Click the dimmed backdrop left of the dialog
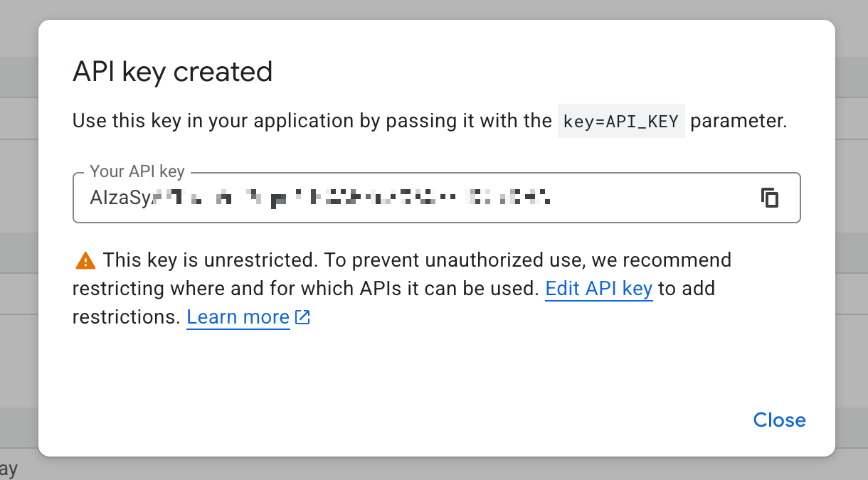This screenshot has width=868, height=480. pos(18,213)
